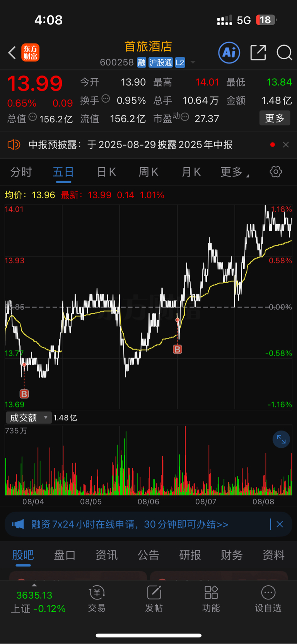
Task: Switch to 周K chart tab
Action: [148, 172]
